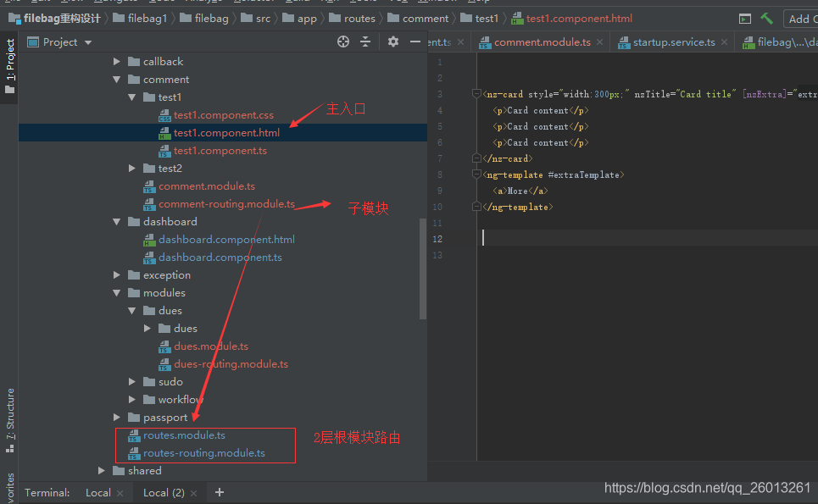
Task: Click the green build hammer icon
Action: coord(766,19)
